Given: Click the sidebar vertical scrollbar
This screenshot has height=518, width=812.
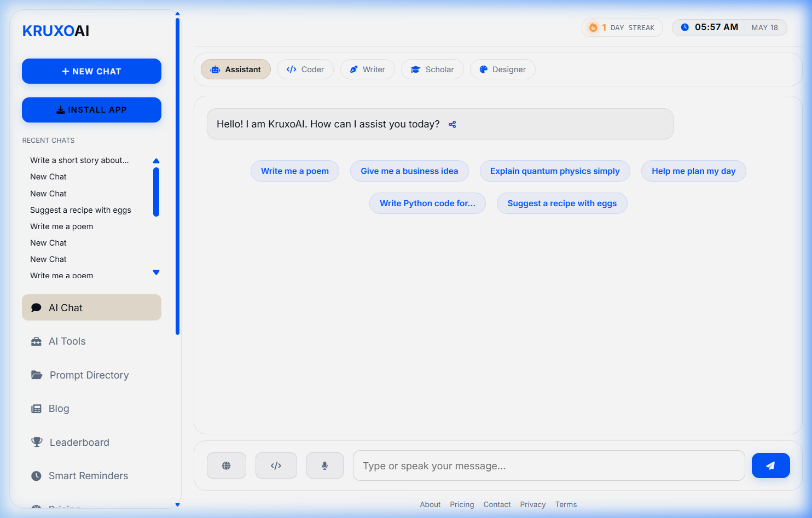Looking at the screenshot, I should 177,176.
